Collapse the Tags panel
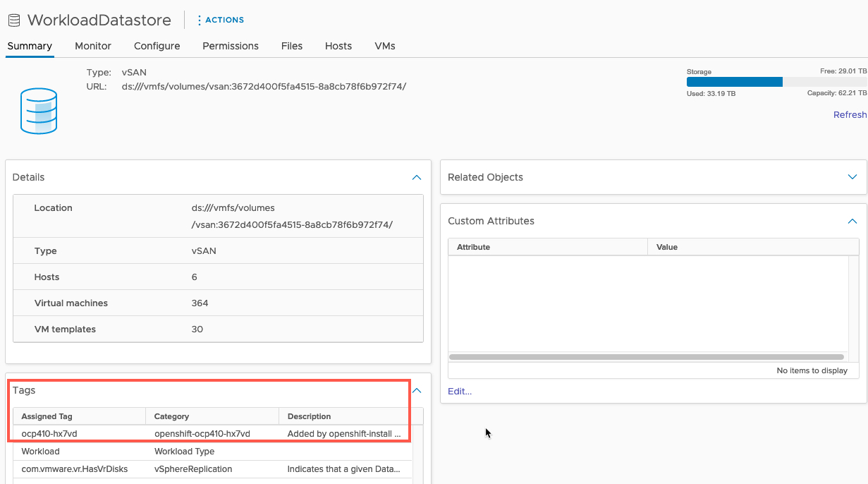This screenshot has height=484, width=868. pyautogui.click(x=417, y=390)
